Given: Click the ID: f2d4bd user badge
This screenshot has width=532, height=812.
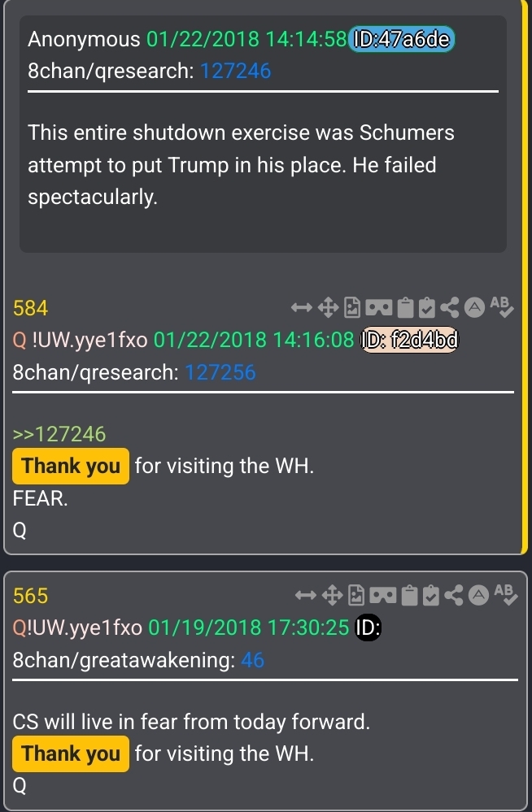Looking at the screenshot, I should tap(410, 341).
